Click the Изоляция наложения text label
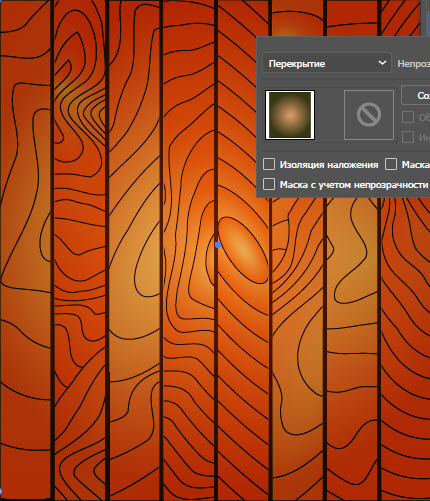This screenshot has height=501, width=430. [x=329, y=165]
